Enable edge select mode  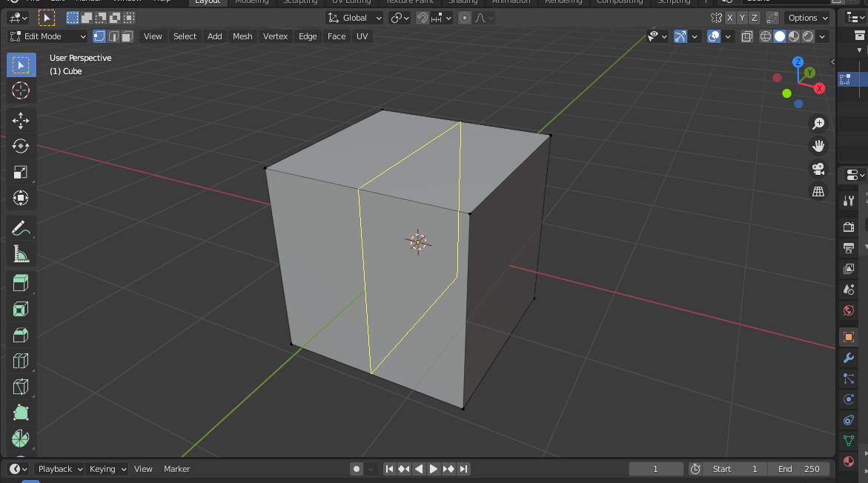tap(113, 36)
